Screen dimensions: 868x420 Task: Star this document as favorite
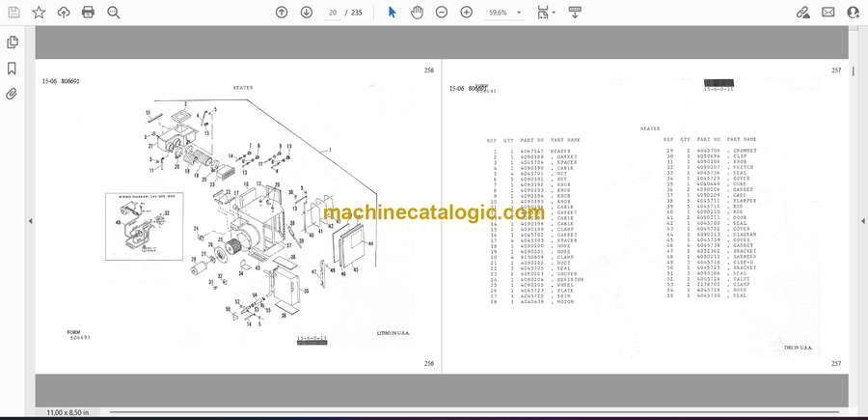click(39, 13)
